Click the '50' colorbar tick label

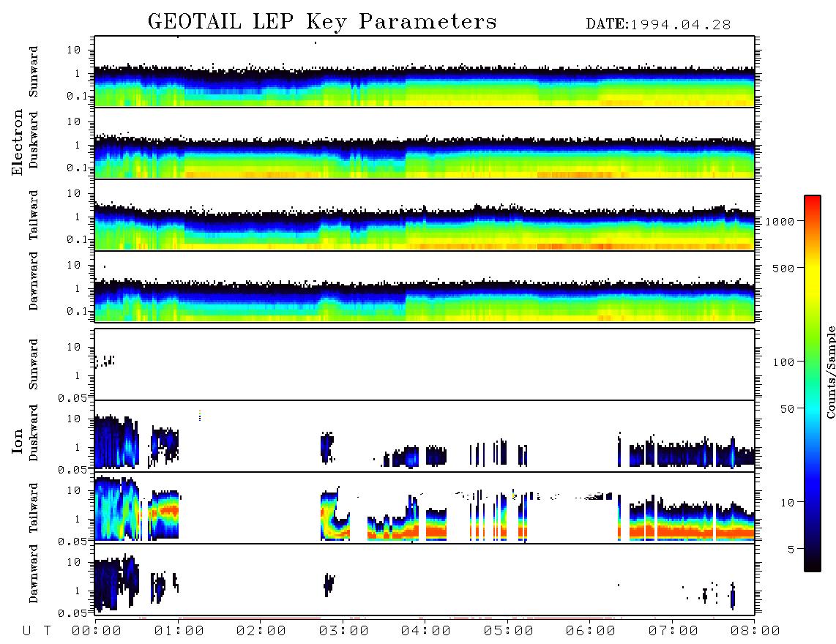click(x=787, y=409)
